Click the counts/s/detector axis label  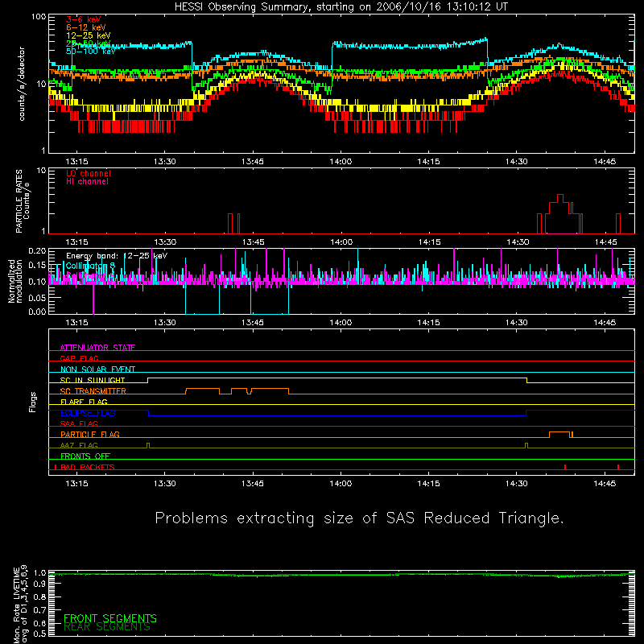click(x=22, y=84)
